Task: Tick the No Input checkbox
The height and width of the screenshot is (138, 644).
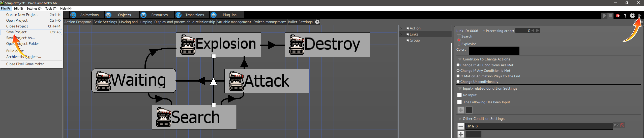Action: [459, 95]
